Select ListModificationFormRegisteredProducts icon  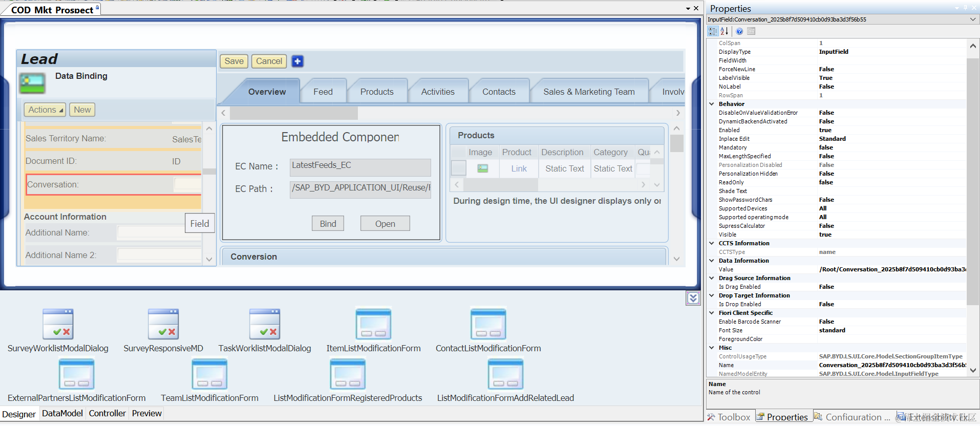click(x=348, y=374)
